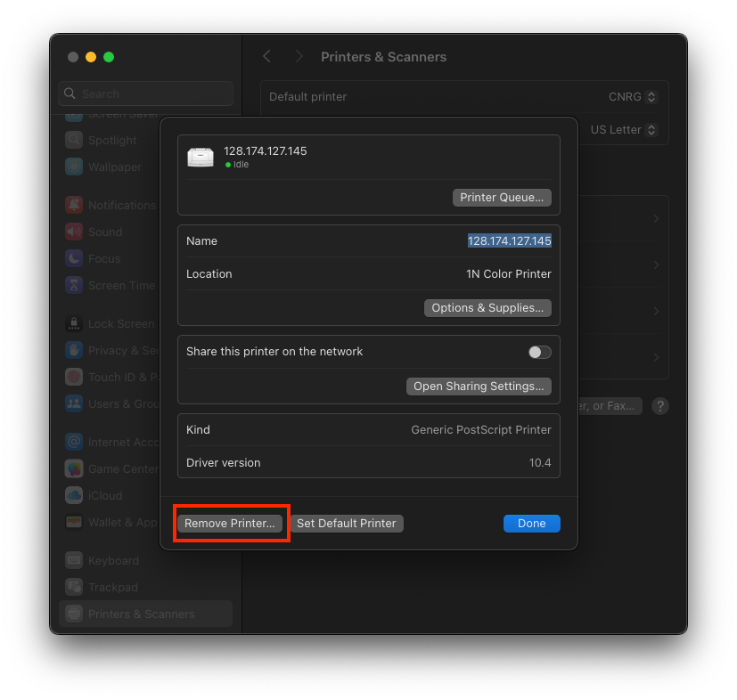737x700 pixels.
Task: Toggle Share this printer on the network
Action: pyautogui.click(x=539, y=352)
